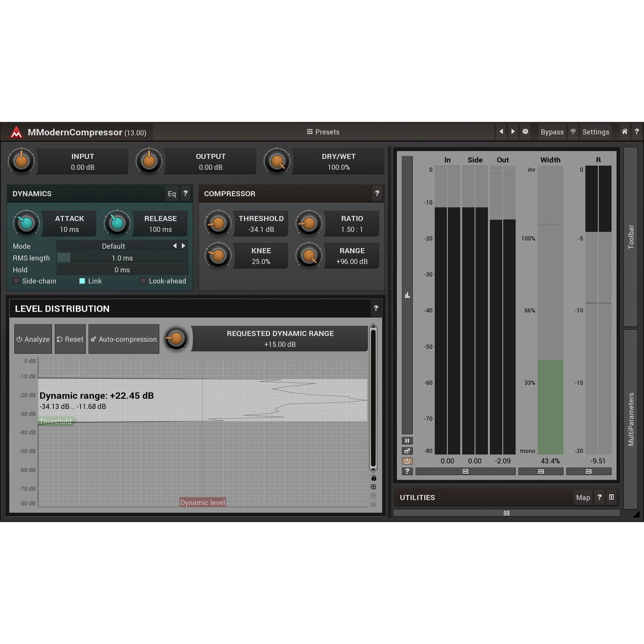Viewport: 644px width, 644px height.
Task: Pause the level meters
Action: point(407,440)
